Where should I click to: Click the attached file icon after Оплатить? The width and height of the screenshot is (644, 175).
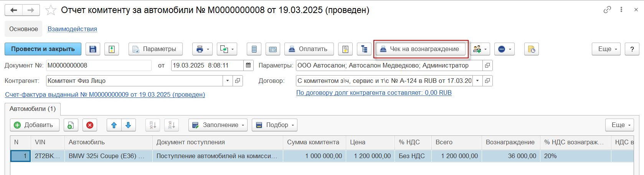pos(345,49)
